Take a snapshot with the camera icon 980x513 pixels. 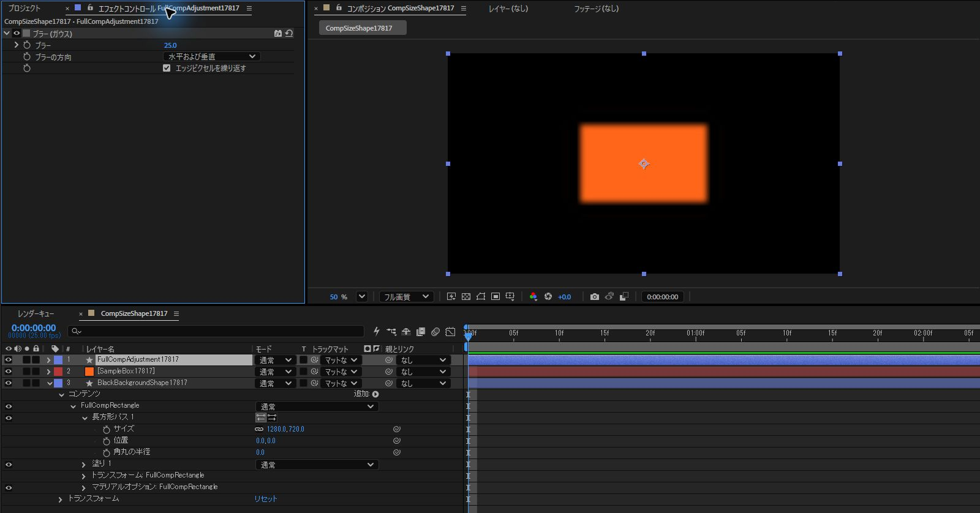point(594,296)
